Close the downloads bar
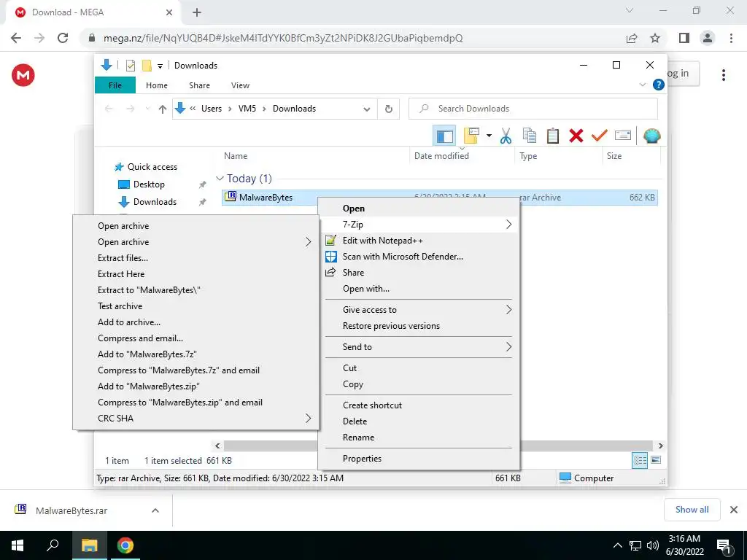Viewport: 747px width, 560px height. tap(734, 510)
